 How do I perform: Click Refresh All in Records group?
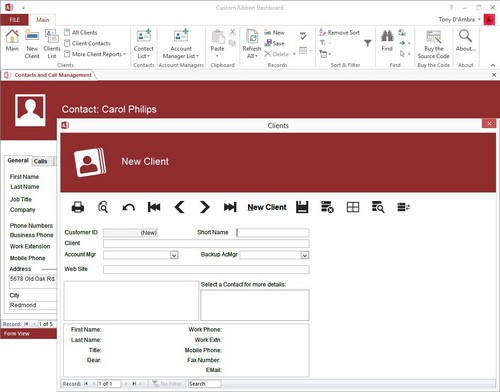(252, 43)
